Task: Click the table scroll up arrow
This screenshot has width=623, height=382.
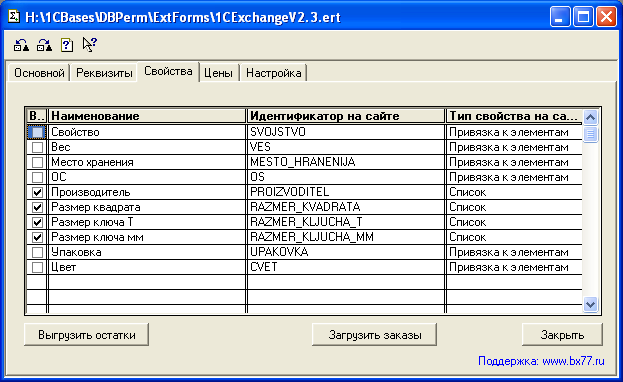Action: click(590, 117)
